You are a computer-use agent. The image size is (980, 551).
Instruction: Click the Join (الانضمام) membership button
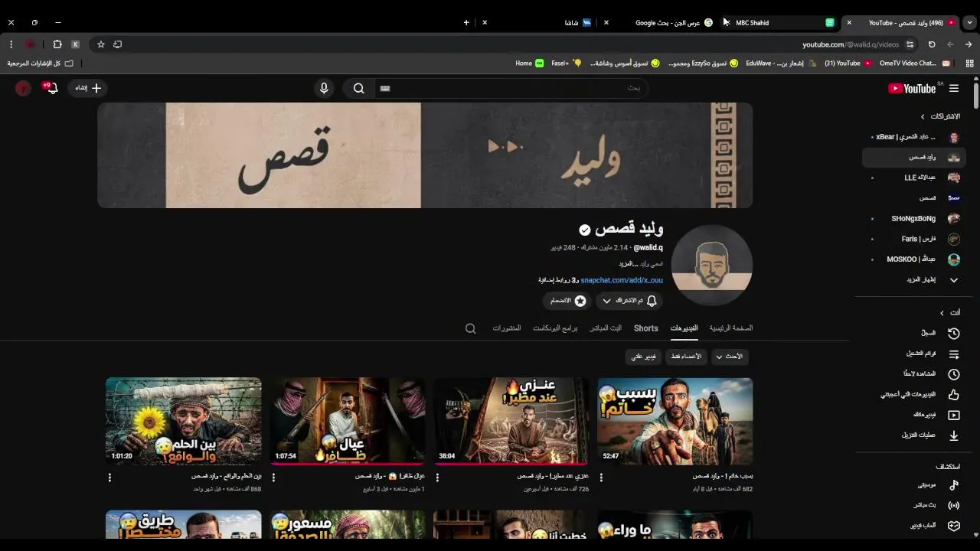[567, 301]
